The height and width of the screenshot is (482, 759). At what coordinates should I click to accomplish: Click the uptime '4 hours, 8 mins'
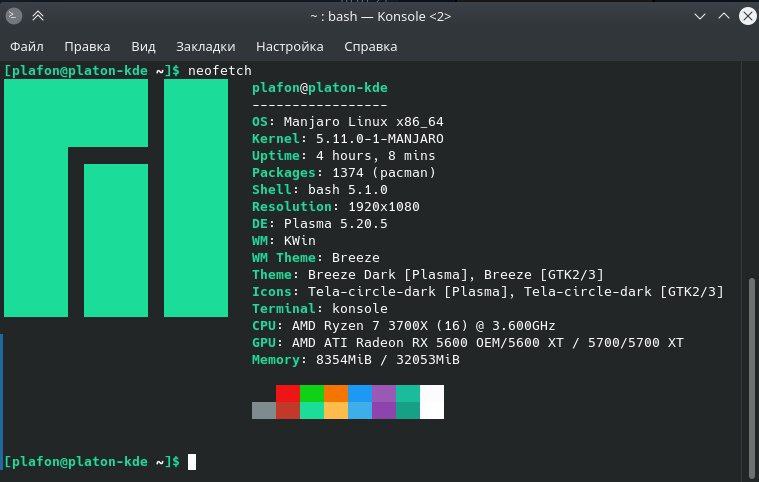coord(376,156)
